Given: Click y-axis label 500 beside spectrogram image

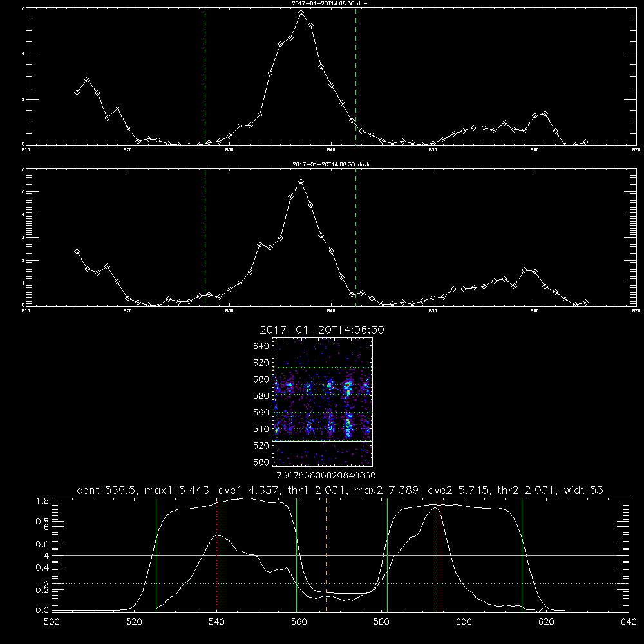Looking at the screenshot, I should (261, 462).
